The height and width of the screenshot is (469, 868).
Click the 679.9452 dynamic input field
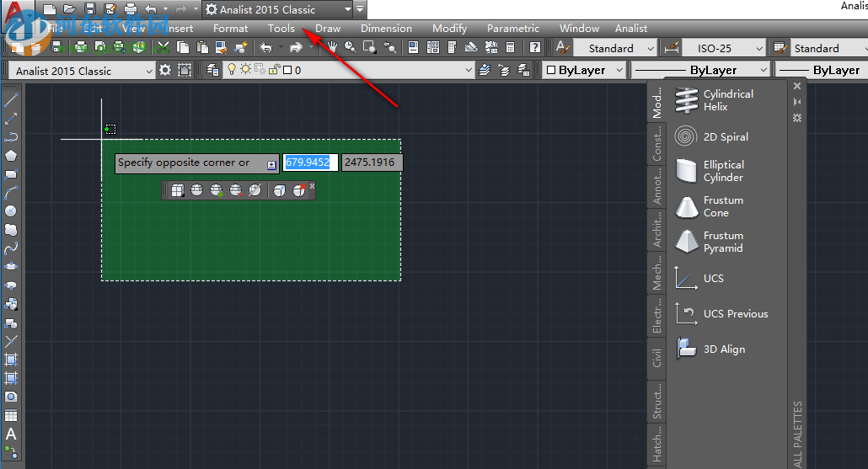[x=310, y=163]
